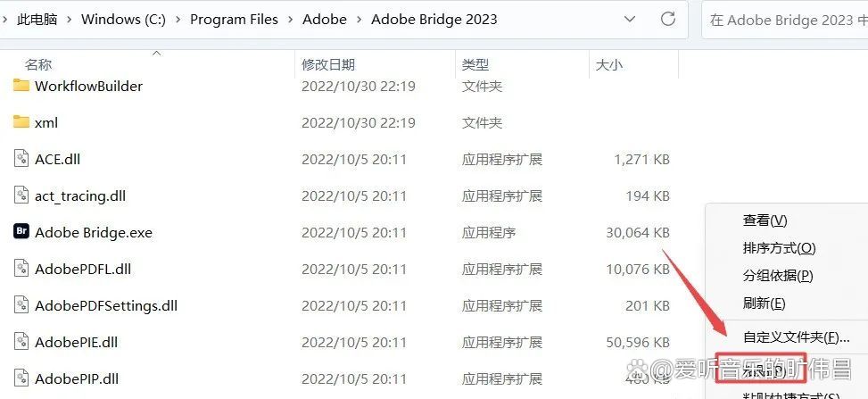This screenshot has height=399, width=868.
Task: Select the ACE.dll file icon
Action: click(21, 159)
